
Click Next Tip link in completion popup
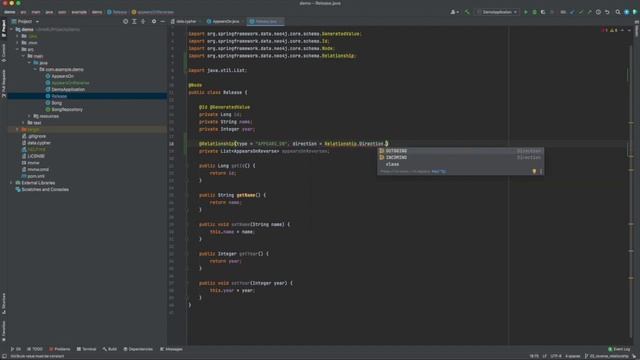pos(438,171)
